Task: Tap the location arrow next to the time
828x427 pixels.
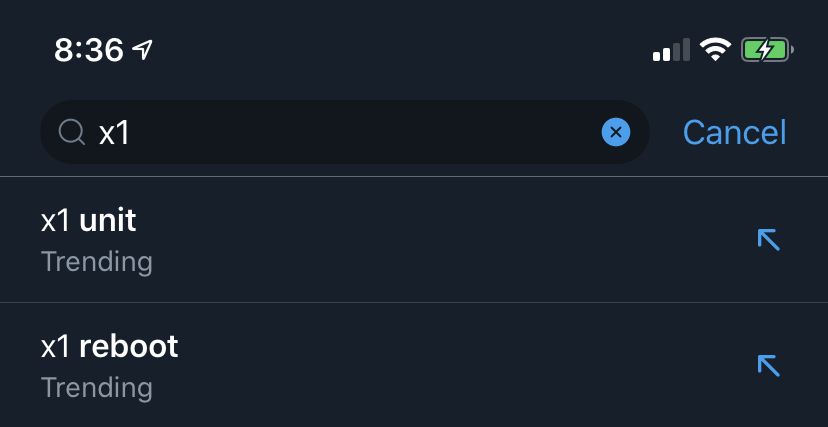Action: (x=144, y=49)
